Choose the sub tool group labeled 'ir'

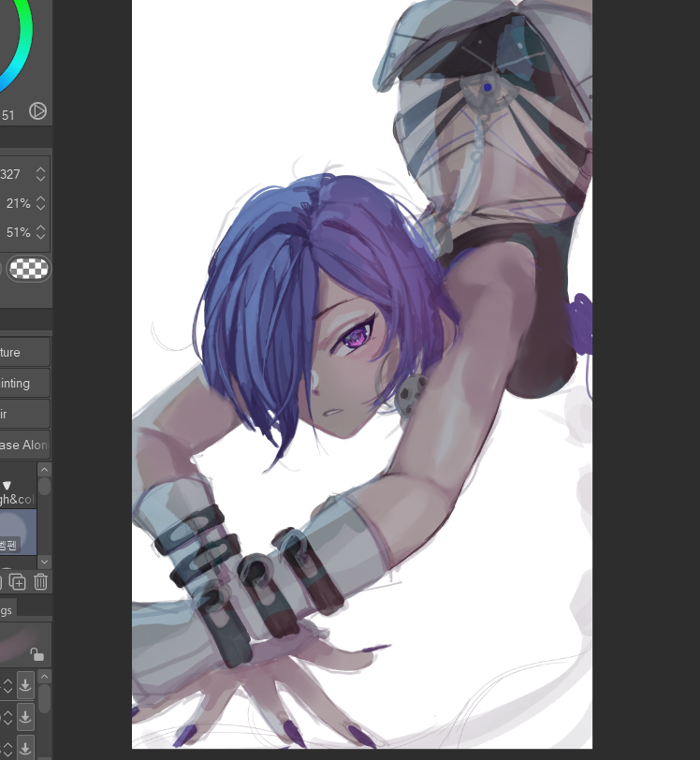click(x=24, y=414)
